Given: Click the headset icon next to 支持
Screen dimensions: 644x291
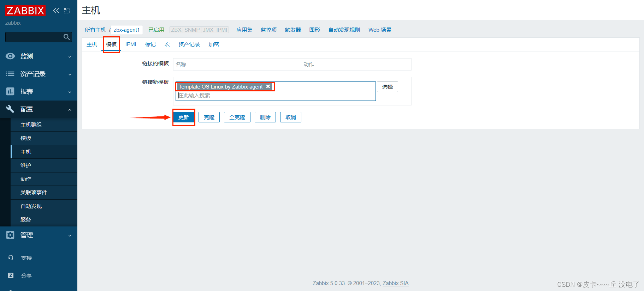Looking at the screenshot, I should click(x=11, y=258).
